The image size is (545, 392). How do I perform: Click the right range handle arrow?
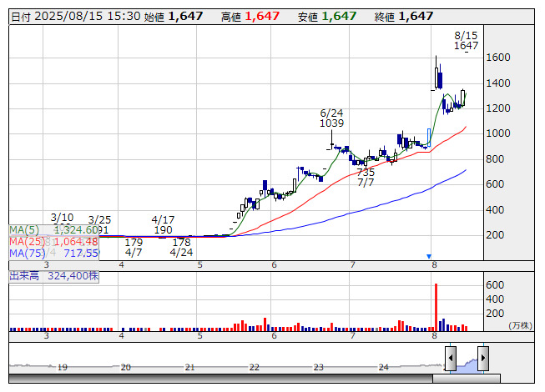[482, 359]
